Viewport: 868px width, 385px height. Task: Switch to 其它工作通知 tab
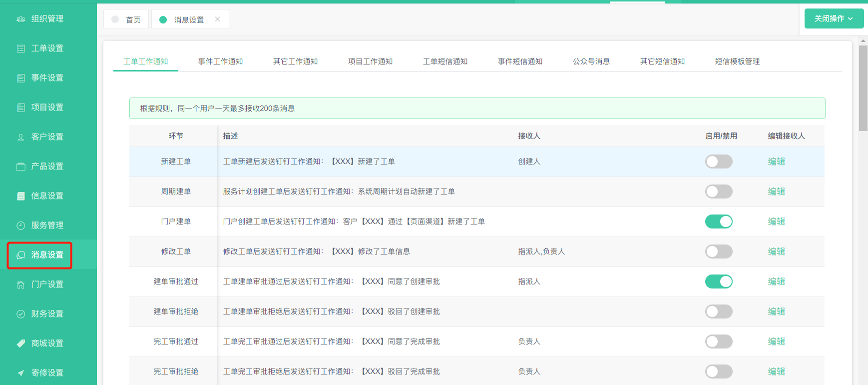296,61
